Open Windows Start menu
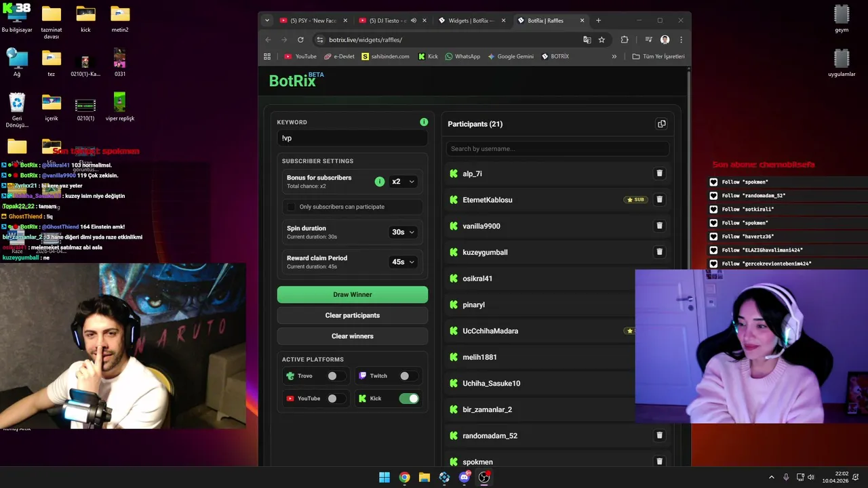Image resolution: width=868 pixels, height=488 pixels. (x=384, y=477)
